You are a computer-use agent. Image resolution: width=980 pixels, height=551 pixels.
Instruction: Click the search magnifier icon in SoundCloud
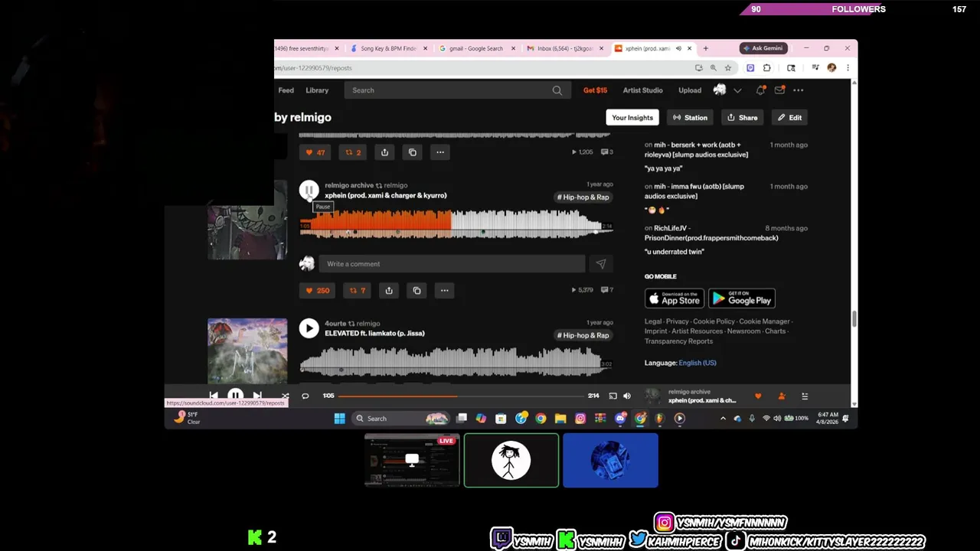click(x=557, y=90)
